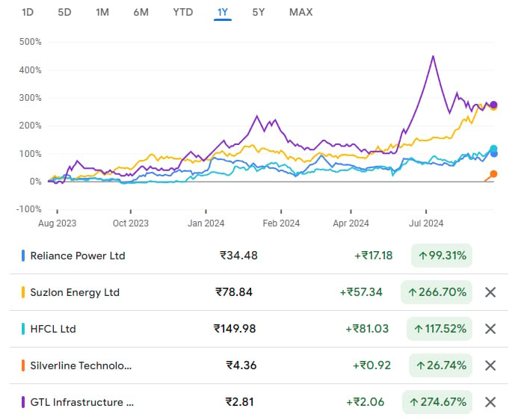Switch to the 1M range tab

point(102,12)
